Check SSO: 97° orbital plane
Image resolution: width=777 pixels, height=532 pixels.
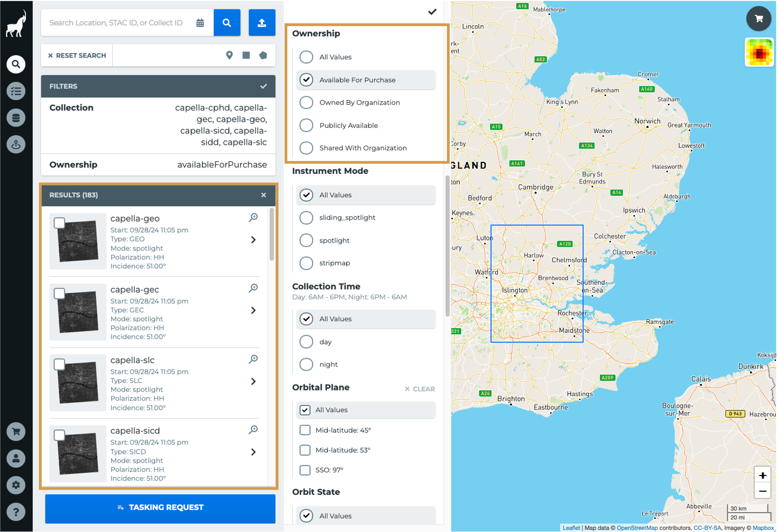(305, 470)
